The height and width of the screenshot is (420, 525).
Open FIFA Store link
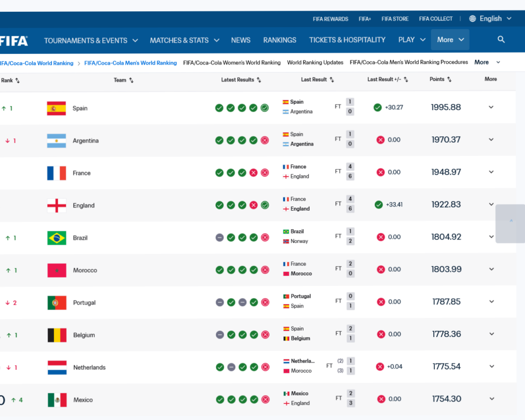(x=395, y=19)
